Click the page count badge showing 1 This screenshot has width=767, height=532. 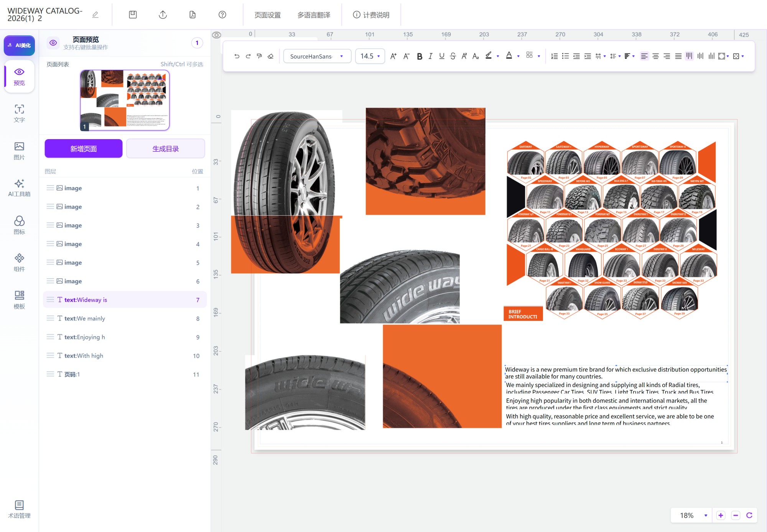click(x=197, y=43)
